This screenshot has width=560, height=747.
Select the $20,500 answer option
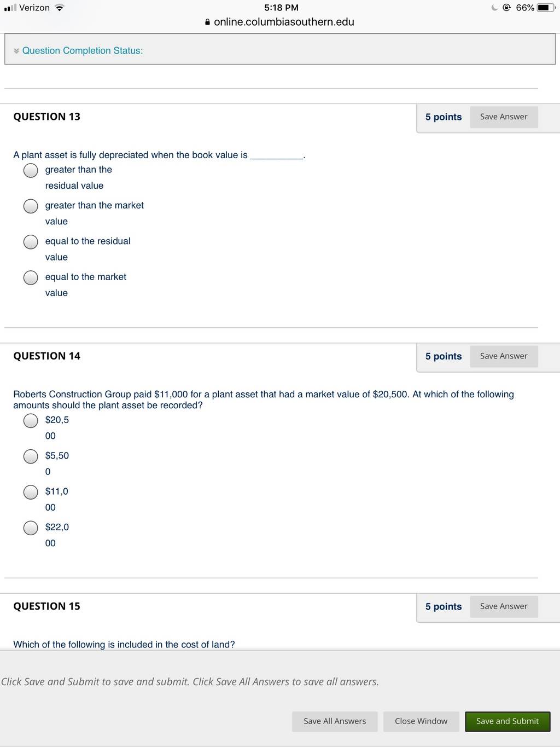(31, 420)
